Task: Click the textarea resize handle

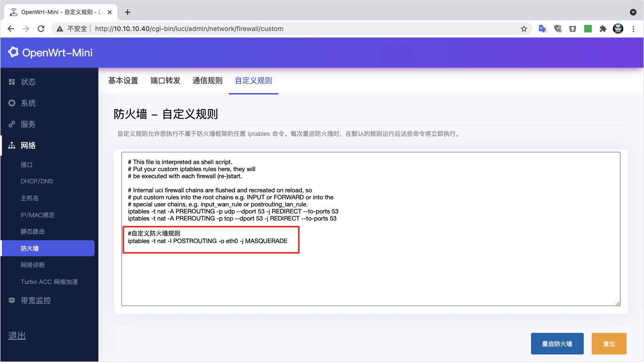Action: tap(617, 303)
